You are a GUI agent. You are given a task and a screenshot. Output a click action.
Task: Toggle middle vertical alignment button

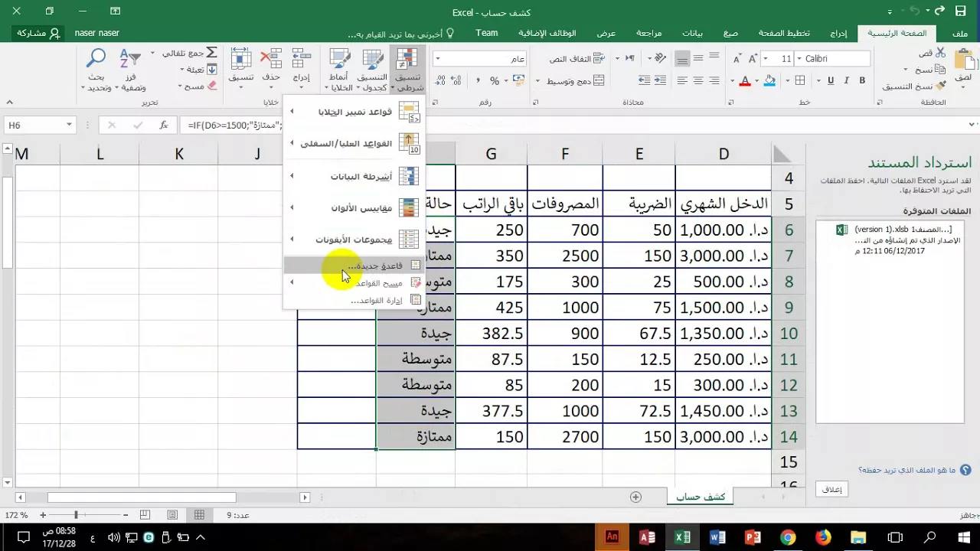pos(698,59)
